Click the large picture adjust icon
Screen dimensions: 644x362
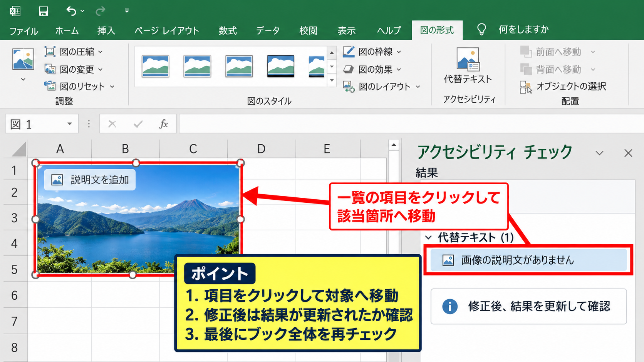[23, 59]
